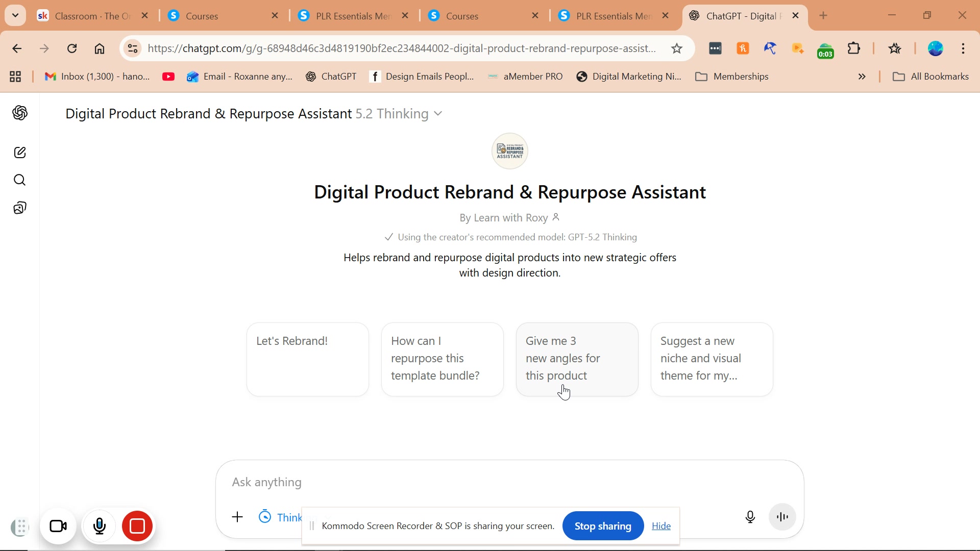The height and width of the screenshot is (551, 980).
Task: Open the All Bookmarks folder
Action: [x=930, y=77]
